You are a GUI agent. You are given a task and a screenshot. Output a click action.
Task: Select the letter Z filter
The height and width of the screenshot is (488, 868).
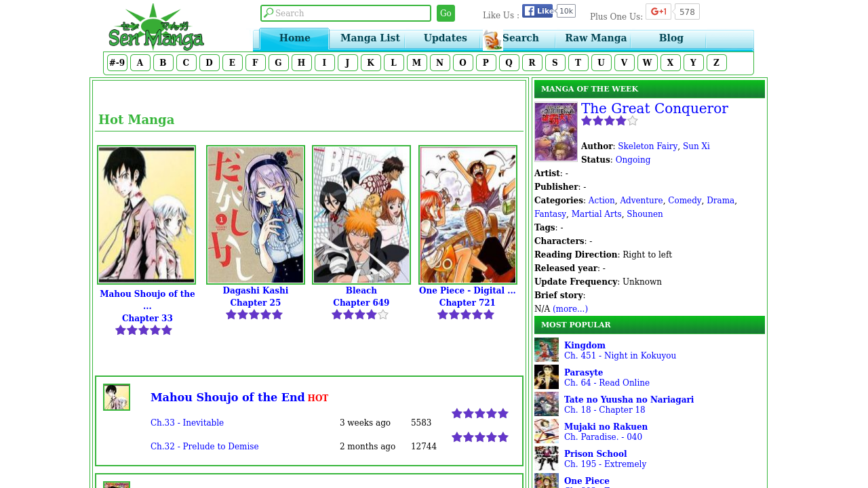(x=716, y=62)
